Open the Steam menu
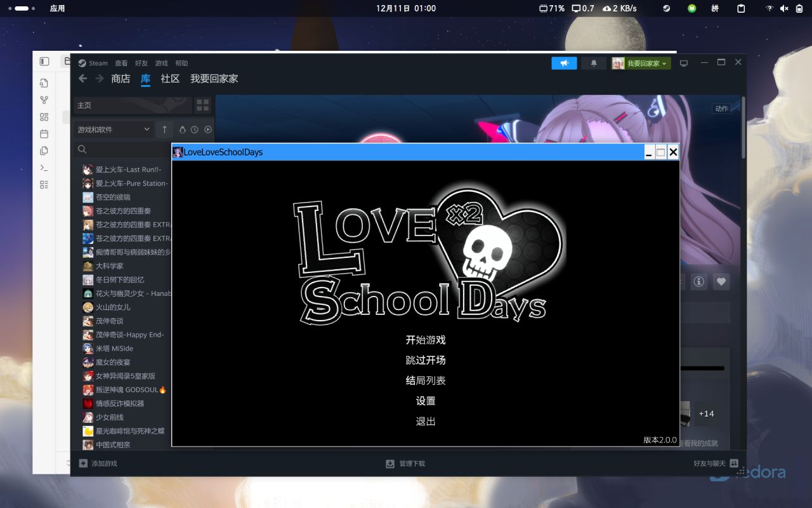Screen dimensions: 812x508 [93, 63]
